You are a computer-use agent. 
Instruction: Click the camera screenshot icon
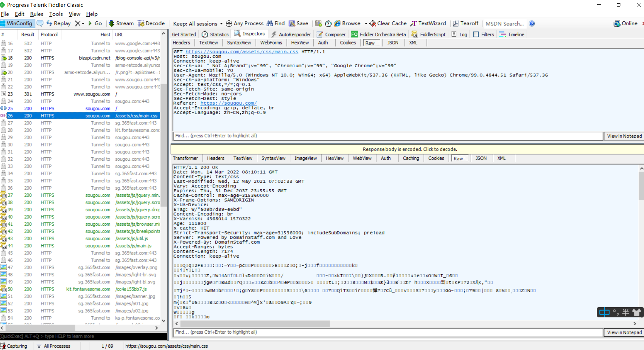click(318, 23)
